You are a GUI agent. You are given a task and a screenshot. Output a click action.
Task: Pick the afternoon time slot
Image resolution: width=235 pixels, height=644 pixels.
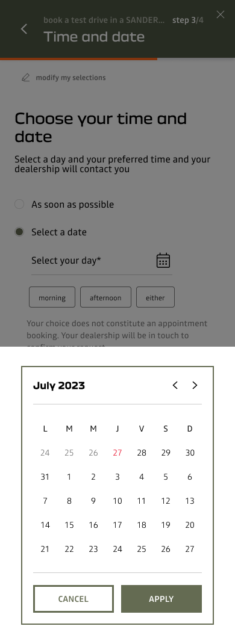tap(105, 297)
